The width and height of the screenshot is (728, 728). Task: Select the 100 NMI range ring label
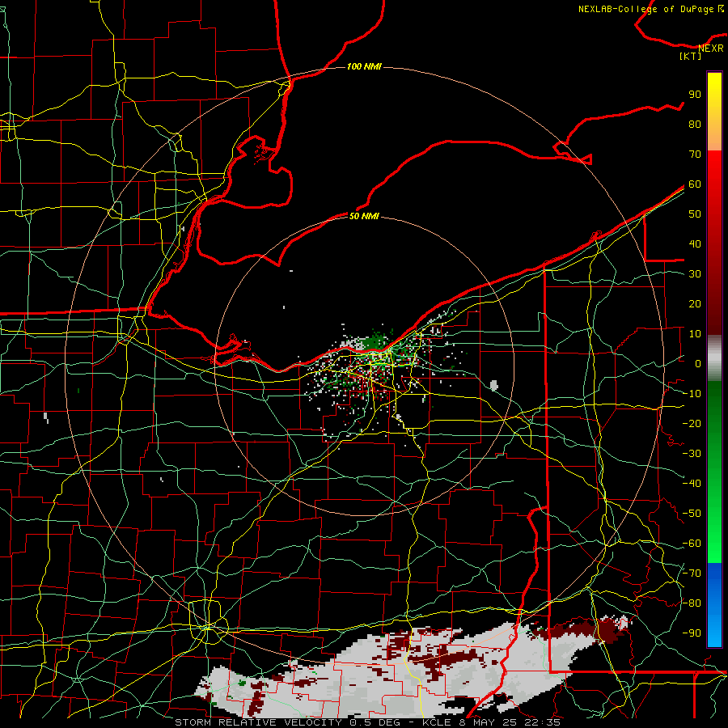pos(364,66)
